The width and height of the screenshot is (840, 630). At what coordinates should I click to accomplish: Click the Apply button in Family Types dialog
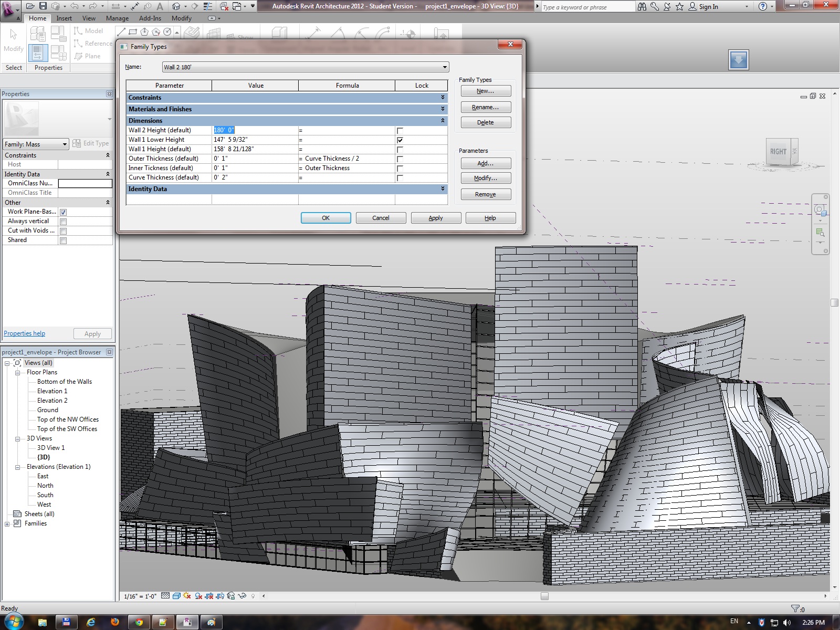435,218
